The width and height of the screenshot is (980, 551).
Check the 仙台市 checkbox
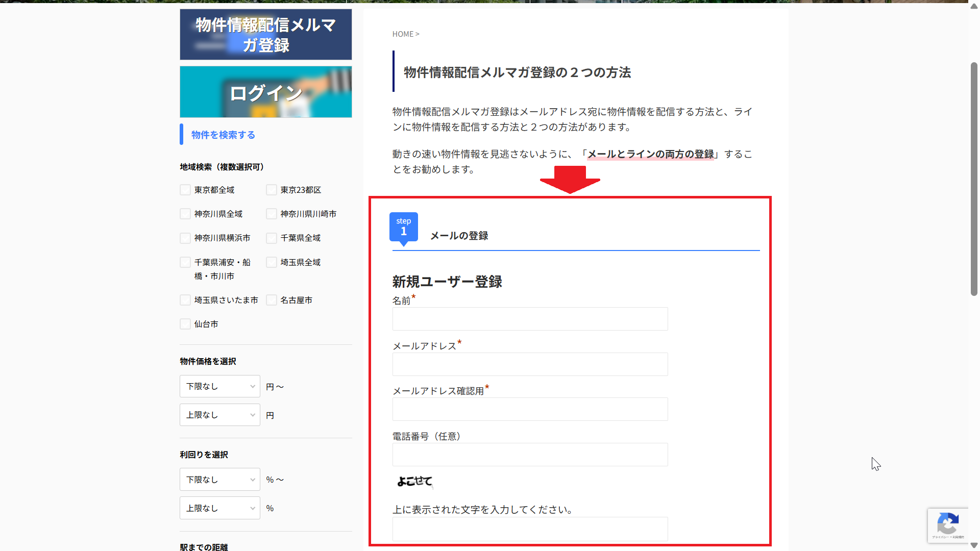(x=185, y=324)
